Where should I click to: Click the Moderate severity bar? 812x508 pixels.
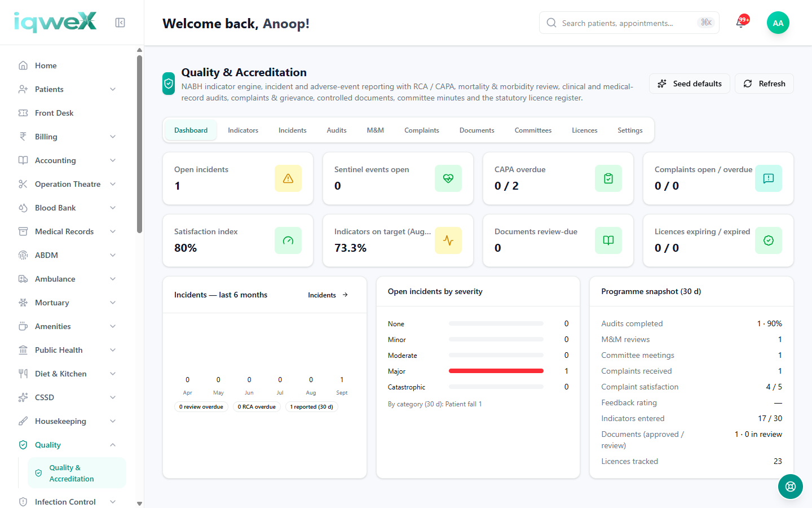pos(496,355)
